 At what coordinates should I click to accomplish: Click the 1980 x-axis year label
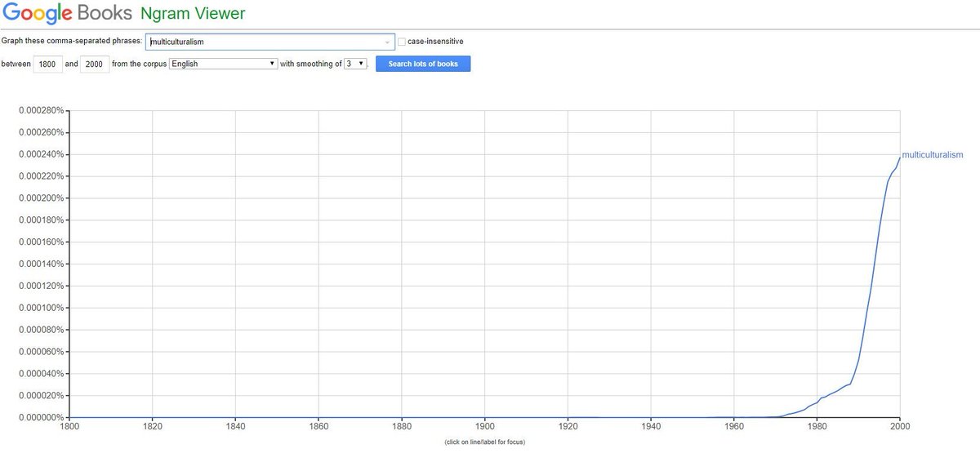tap(817, 426)
